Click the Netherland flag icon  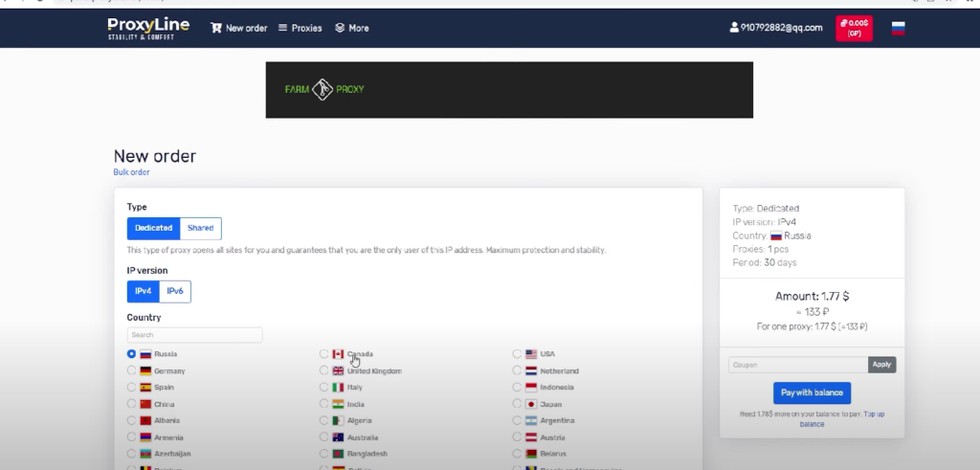pyautogui.click(x=531, y=370)
